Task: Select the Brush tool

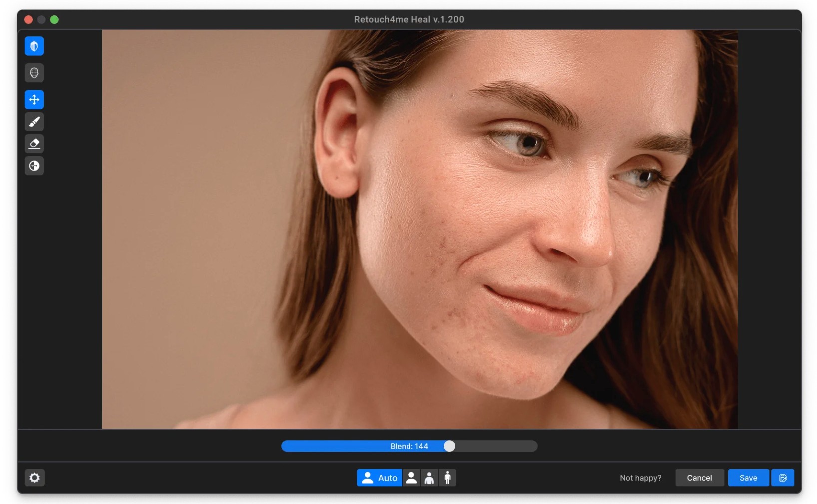Action: click(34, 122)
